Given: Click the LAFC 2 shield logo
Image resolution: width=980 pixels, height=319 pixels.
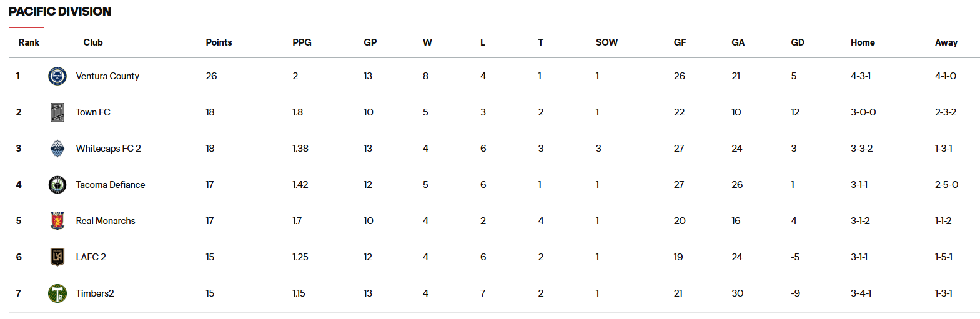Looking at the screenshot, I should (x=57, y=257).
